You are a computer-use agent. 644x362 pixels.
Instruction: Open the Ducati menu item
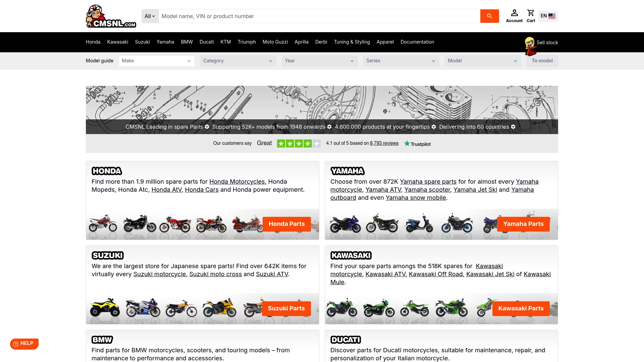[207, 42]
